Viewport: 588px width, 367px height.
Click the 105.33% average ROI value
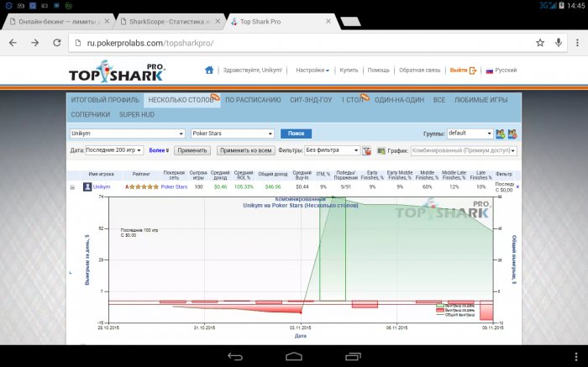(x=244, y=186)
